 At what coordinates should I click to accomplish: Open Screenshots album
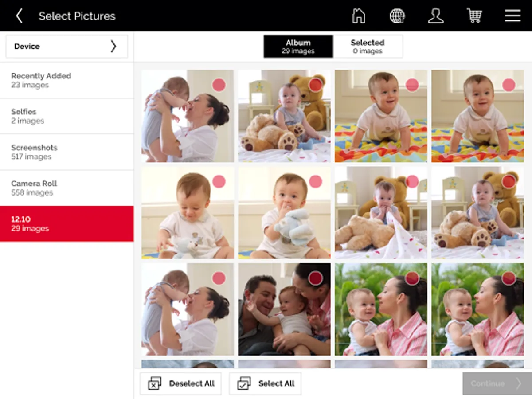pyautogui.click(x=66, y=152)
